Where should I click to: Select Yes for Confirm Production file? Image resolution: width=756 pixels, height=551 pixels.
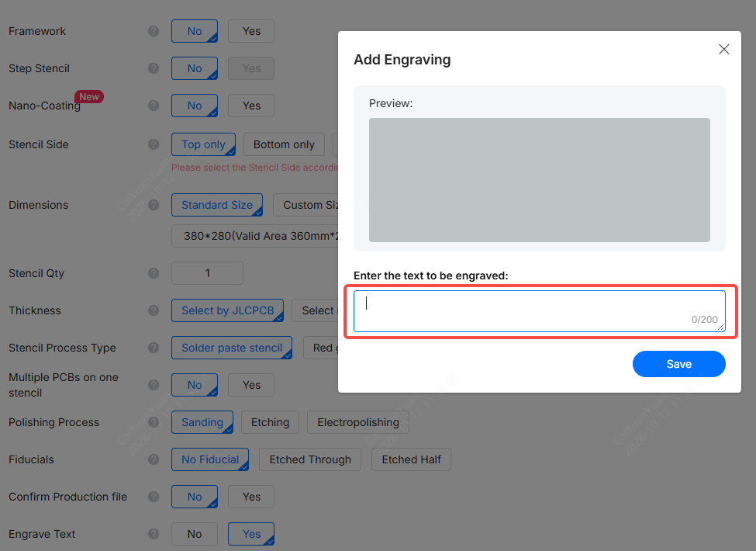click(251, 497)
